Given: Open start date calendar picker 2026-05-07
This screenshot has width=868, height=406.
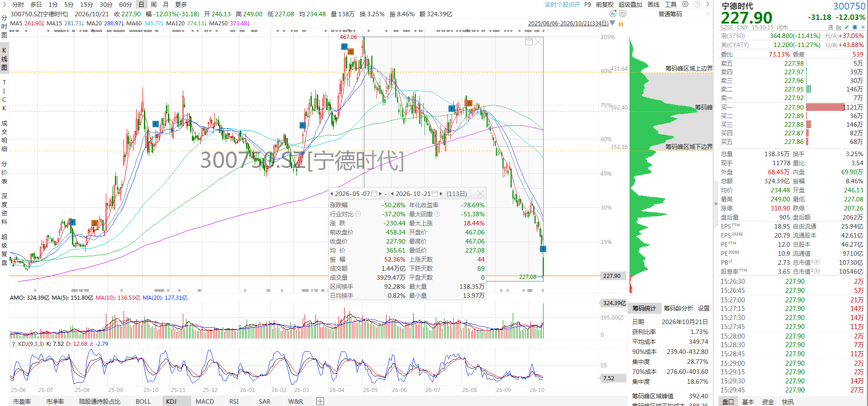Looking at the screenshot, I should click(374, 194).
